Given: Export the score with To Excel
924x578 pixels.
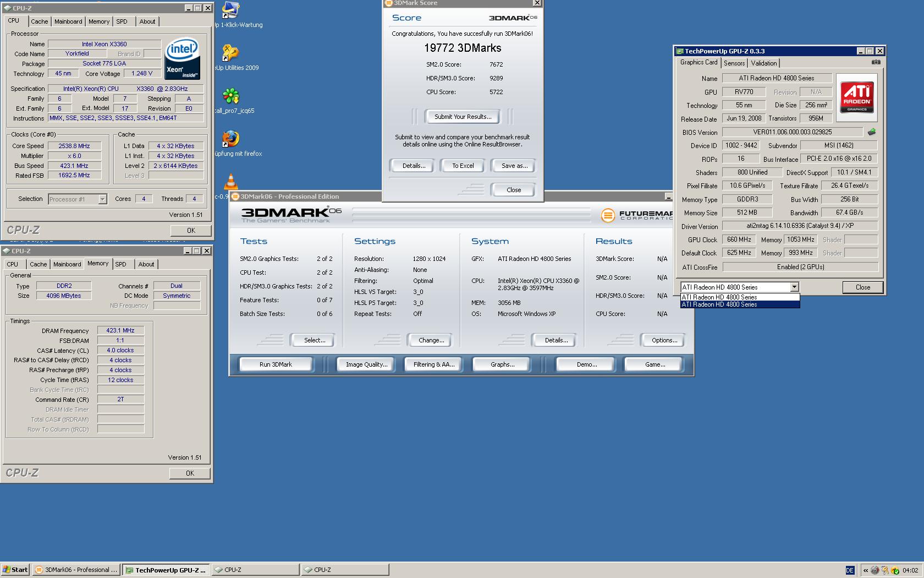Looking at the screenshot, I should 463,166.
